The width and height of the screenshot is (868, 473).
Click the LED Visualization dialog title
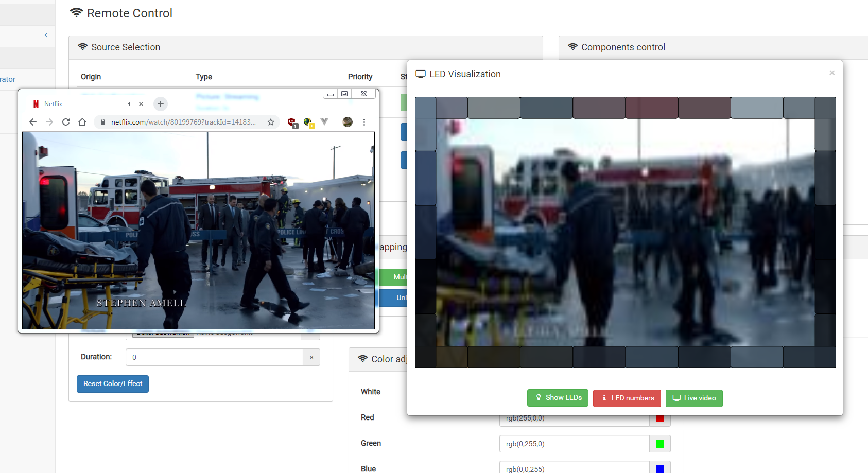[465, 74]
